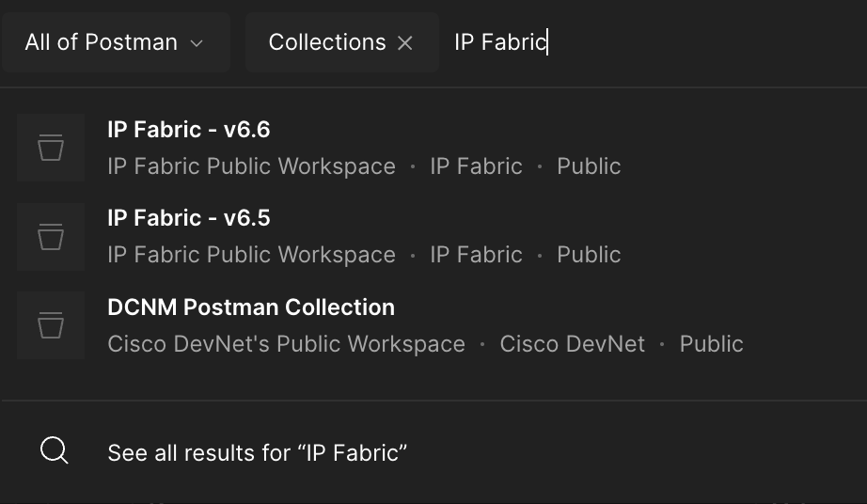
Task: Click the Cisco DevNet publisher name
Action: (x=572, y=344)
